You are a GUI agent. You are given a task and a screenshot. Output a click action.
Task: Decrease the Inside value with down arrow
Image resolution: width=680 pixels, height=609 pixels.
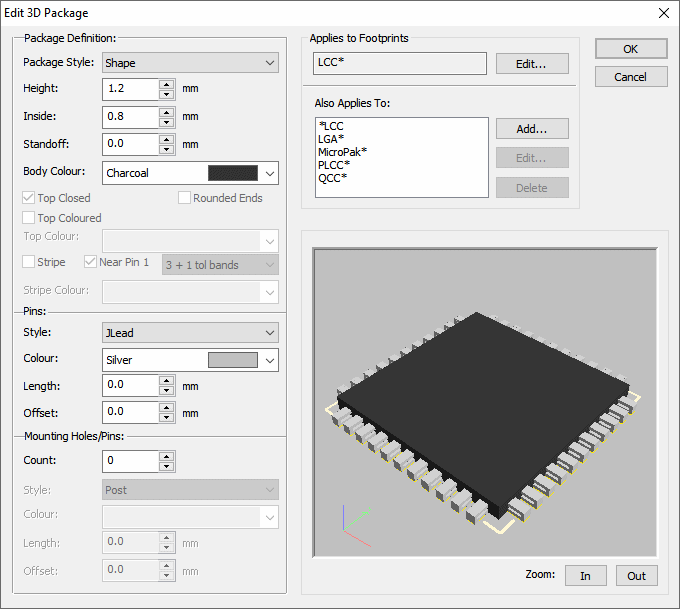tap(167, 122)
